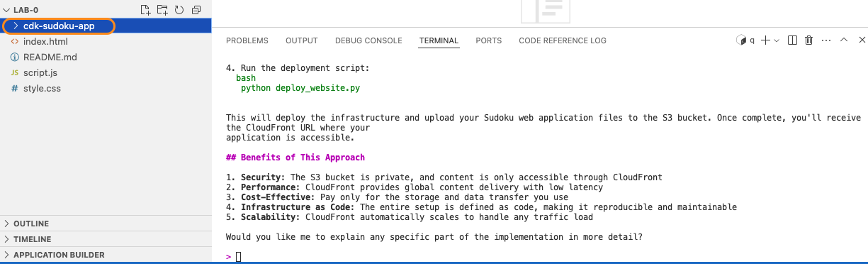868x264 pixels.
Task: Collapse all folders in explorer
Action: [x=196, y=10]
